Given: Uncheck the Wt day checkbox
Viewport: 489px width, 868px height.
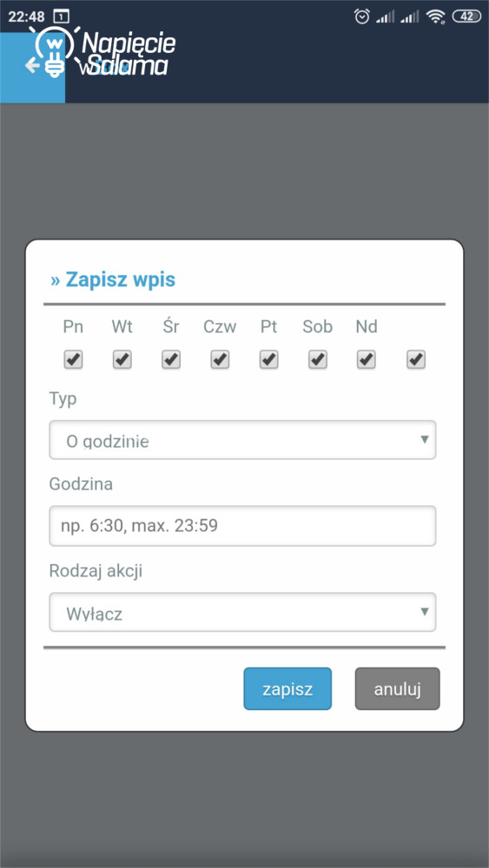Looking at the screenshot, I should coord(122,360).
